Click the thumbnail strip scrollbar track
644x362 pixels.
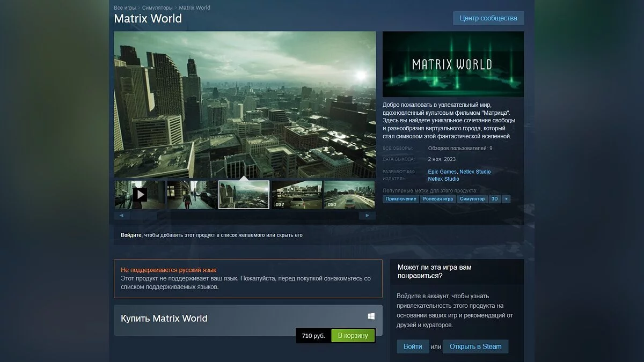click(245, 216)
